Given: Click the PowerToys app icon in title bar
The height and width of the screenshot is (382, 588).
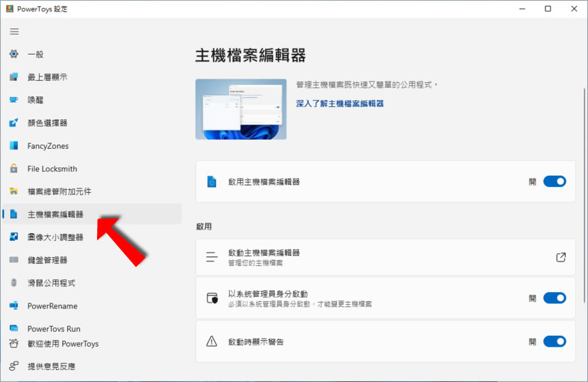Looking at the screenshot, I should coord(10,9).
